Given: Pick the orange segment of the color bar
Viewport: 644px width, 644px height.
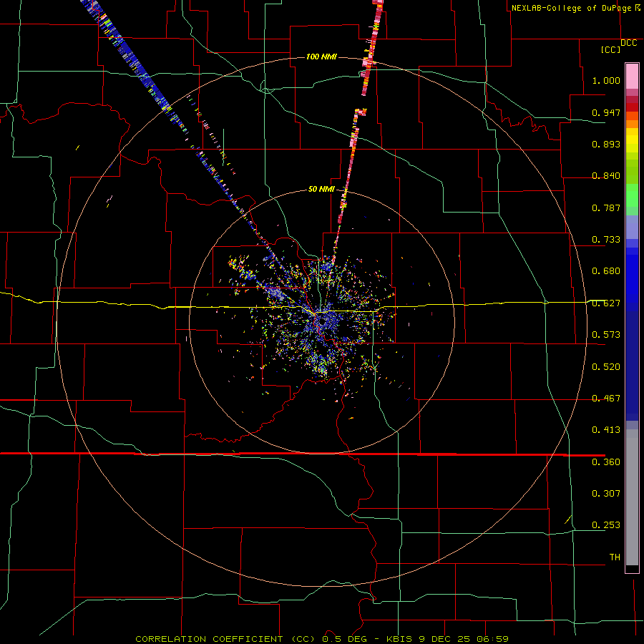Looking at the screenshot, I should [x=632, y=124].
